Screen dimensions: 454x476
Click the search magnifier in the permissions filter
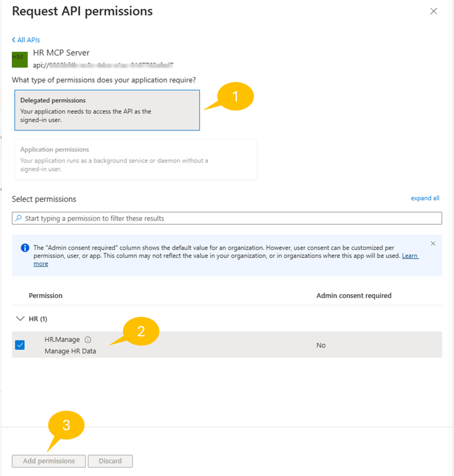tap(20, 218)
